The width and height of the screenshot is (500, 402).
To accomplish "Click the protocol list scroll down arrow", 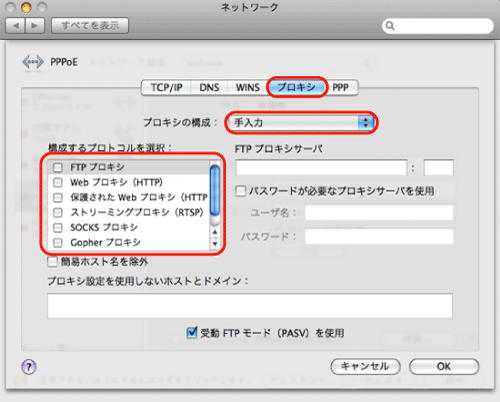I will [x=215, y=244].
